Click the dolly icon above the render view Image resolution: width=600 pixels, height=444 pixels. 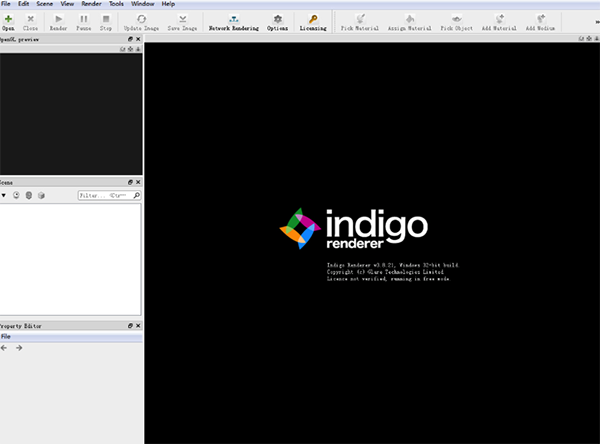click(597, 38)
